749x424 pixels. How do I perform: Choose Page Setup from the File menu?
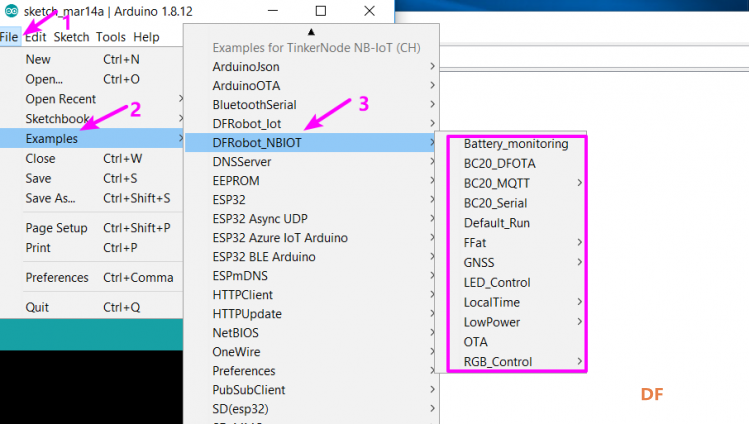pos(92,228)
